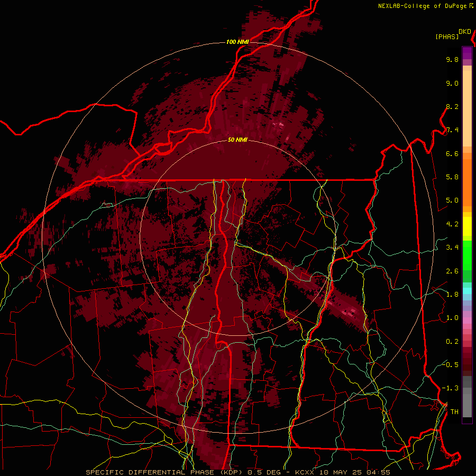Select the cyan band of the color scale
The width and height of the screenshot is (476, 476).
coord(467,290)
